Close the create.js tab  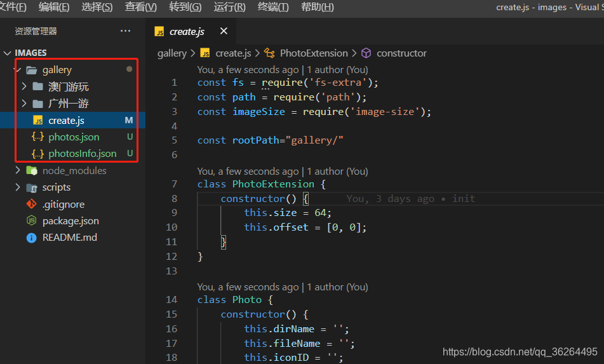[224, 31]
